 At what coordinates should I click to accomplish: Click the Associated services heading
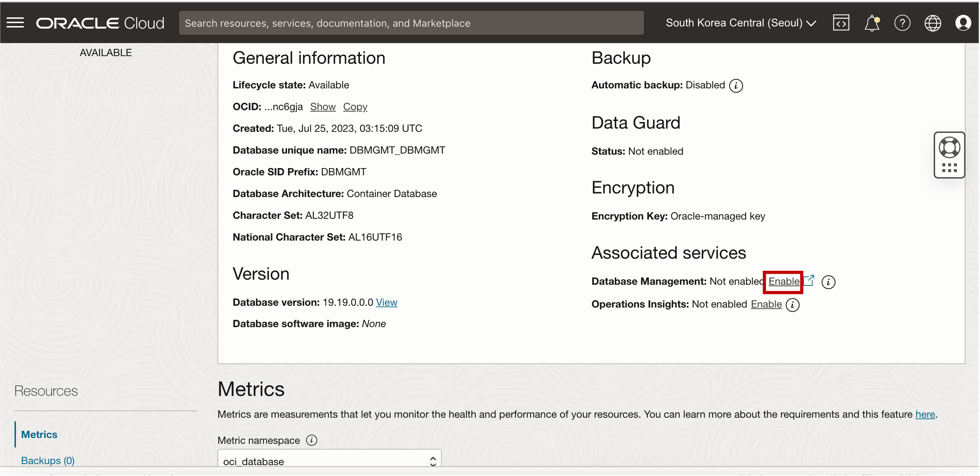coord(668,253)
